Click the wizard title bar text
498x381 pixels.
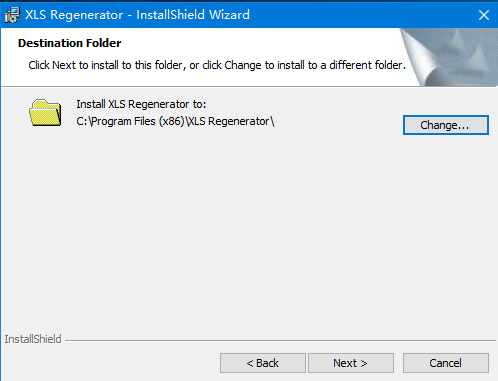tap(137, 15)
